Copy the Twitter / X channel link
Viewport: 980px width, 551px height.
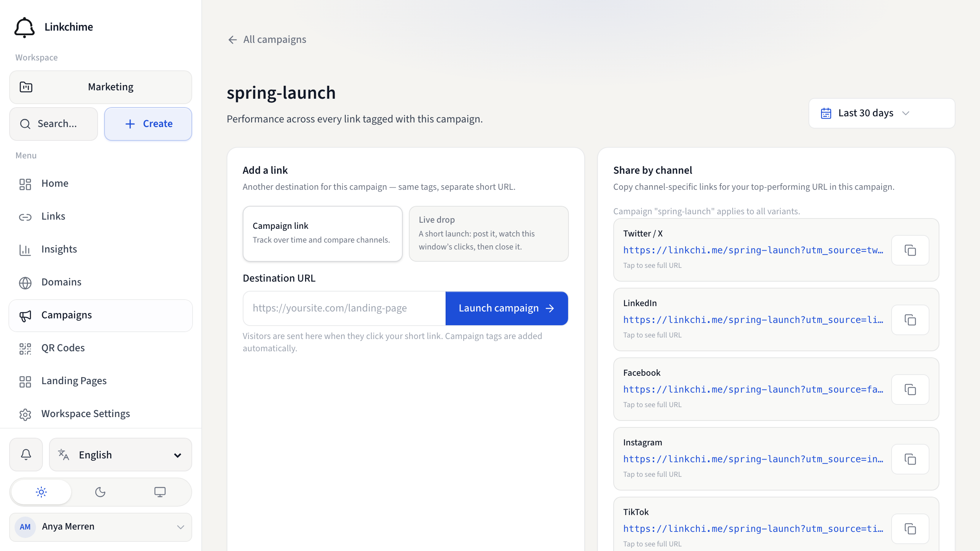point(910,250)
